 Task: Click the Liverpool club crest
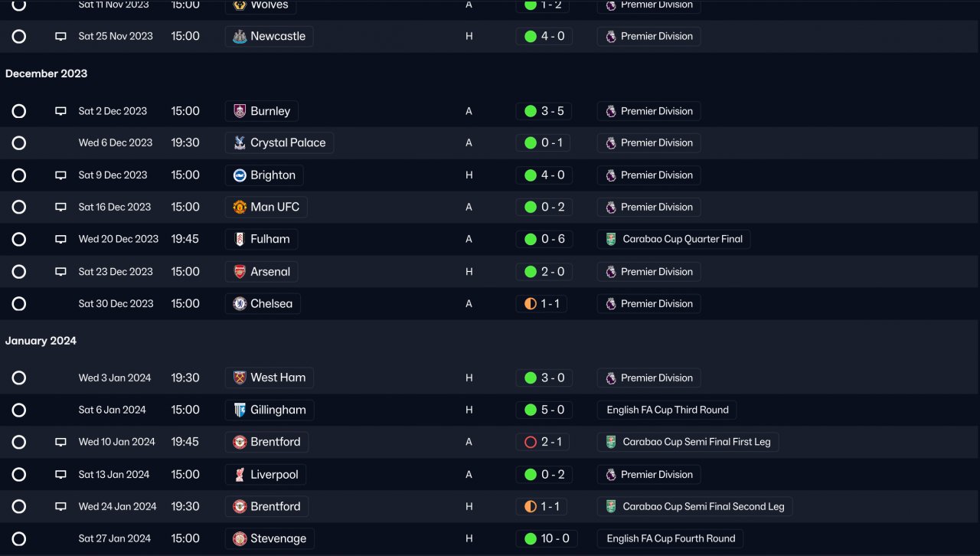tap(240, 474)
